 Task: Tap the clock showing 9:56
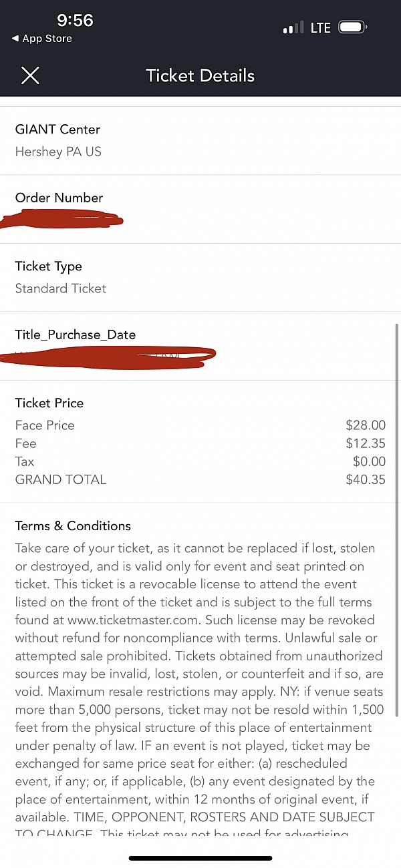point(75,21)
